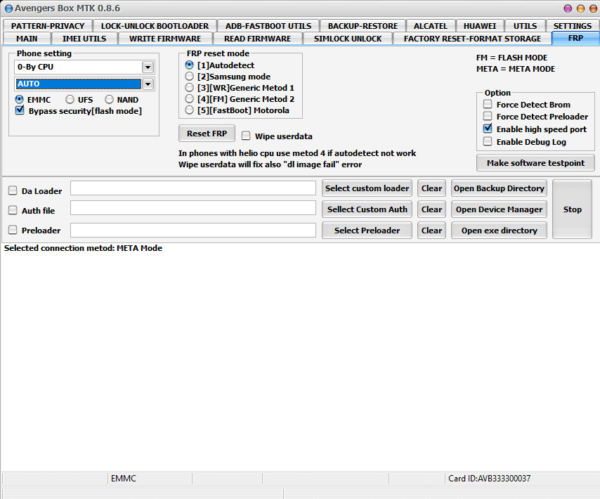Click the Avengers Box app icon in title bar
This screenshot has height=499, width=600.
click(x=8, y=8)
